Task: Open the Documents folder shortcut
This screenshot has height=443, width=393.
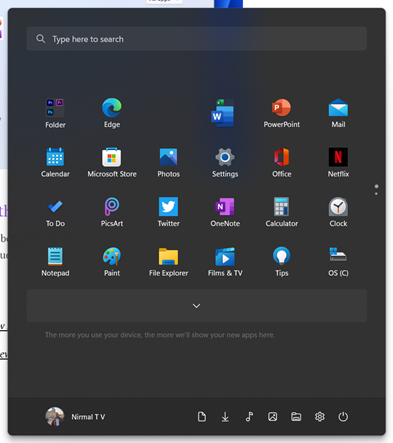Action: [x=202, y=417]
